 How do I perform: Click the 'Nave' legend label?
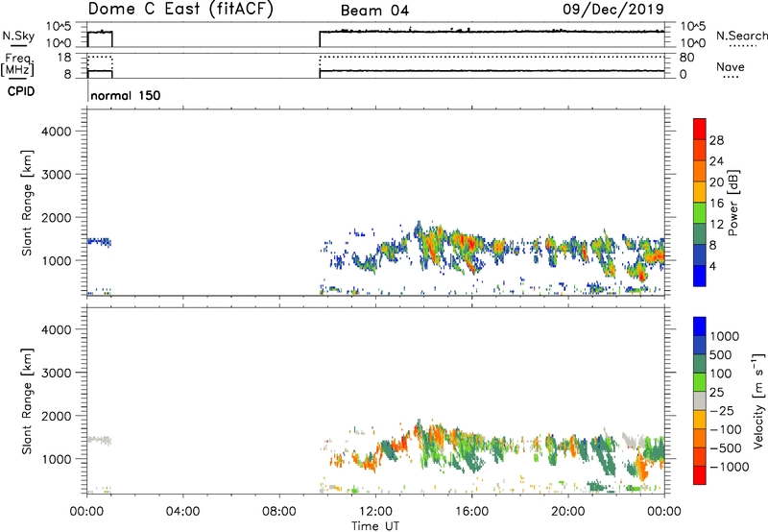click(731, 67)
